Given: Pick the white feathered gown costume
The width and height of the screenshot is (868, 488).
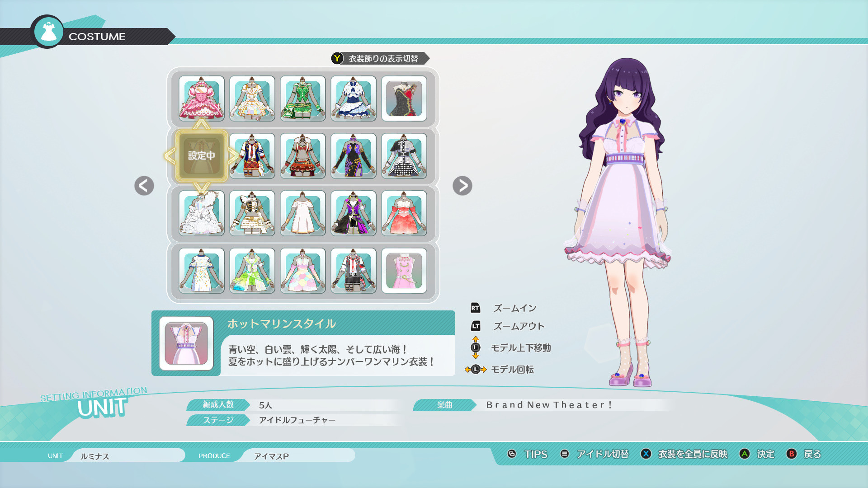Looking at the screenshot, I should (202, 213).
